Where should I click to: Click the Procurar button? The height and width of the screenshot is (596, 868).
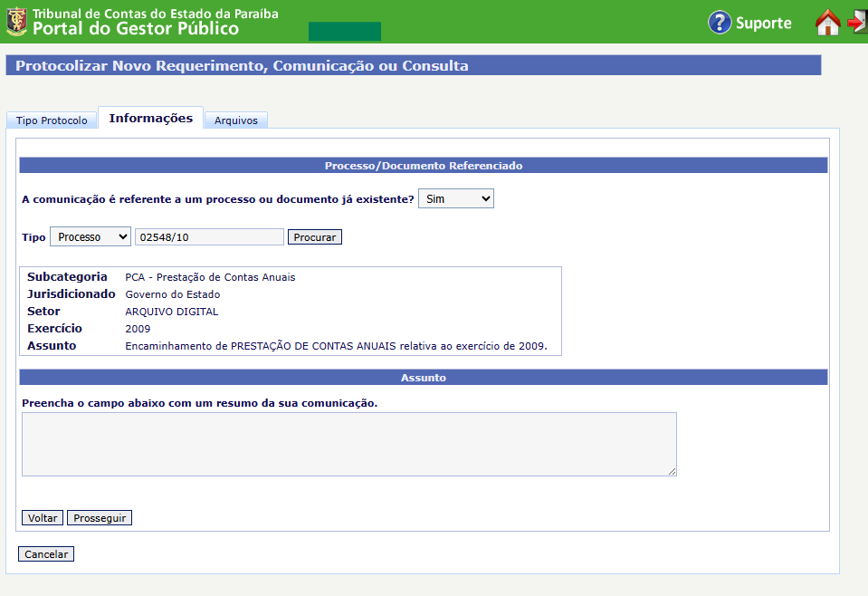point(314,237)
